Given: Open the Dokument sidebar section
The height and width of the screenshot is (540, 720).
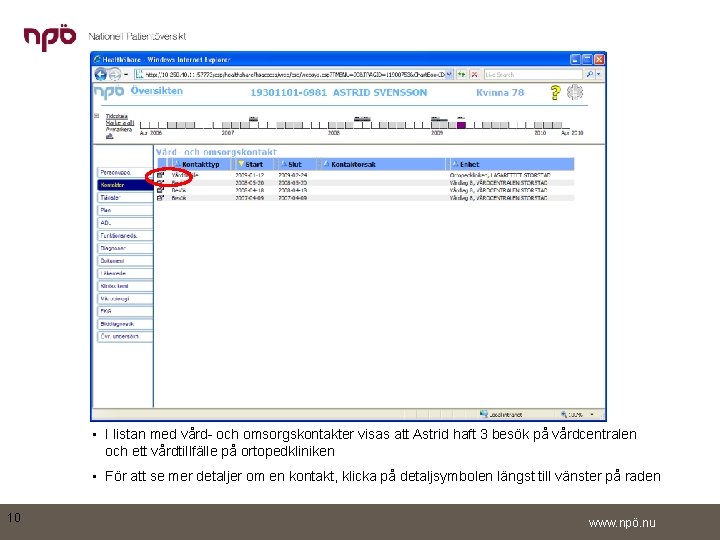Looking at the screenshot, I should (124, 261).
